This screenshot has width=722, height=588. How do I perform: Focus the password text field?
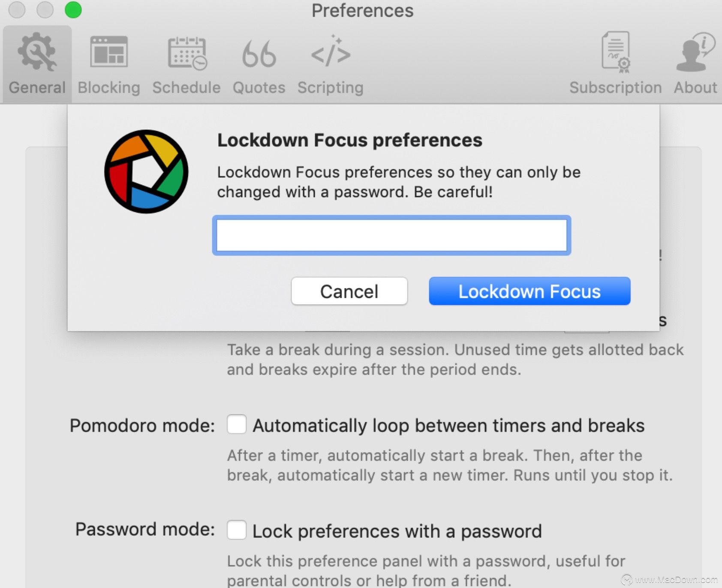pyautogui.click(x=391, y=235)
